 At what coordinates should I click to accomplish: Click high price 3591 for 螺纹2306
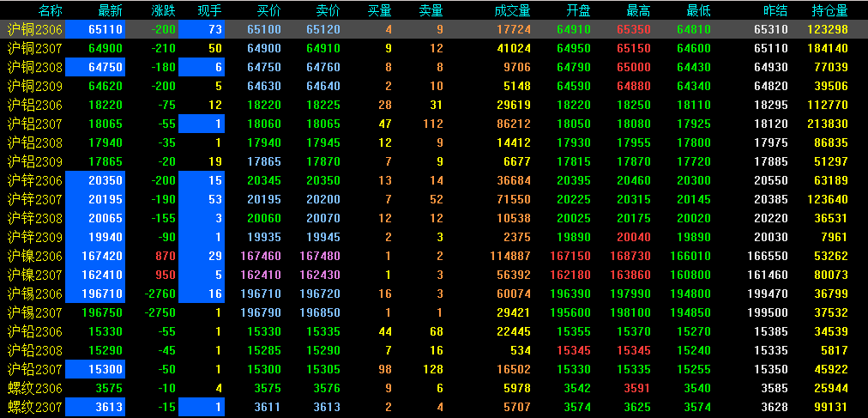(637, 389)
